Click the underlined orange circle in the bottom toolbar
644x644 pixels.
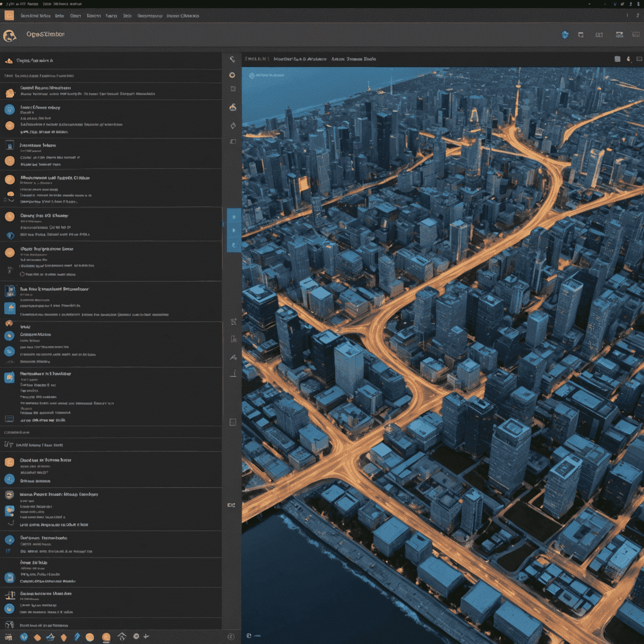[x=106, y=638]
